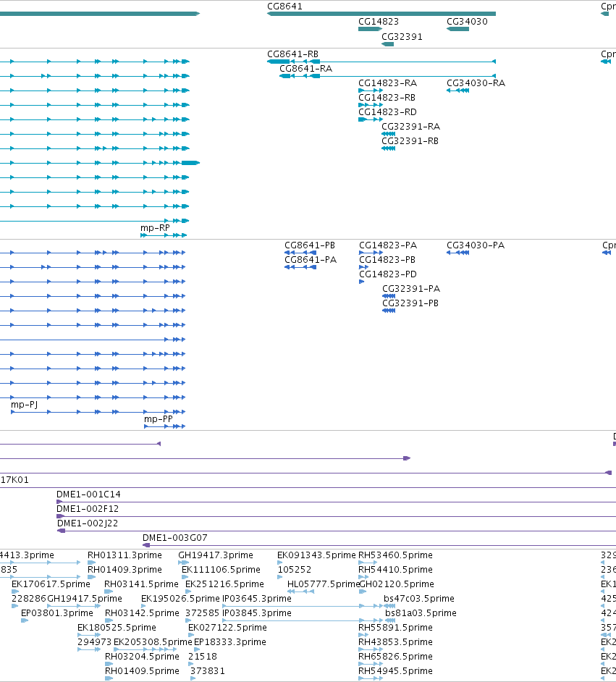616x682 pixels.
Task: Click EST HL05777.5prime
Action: (324, 584)
